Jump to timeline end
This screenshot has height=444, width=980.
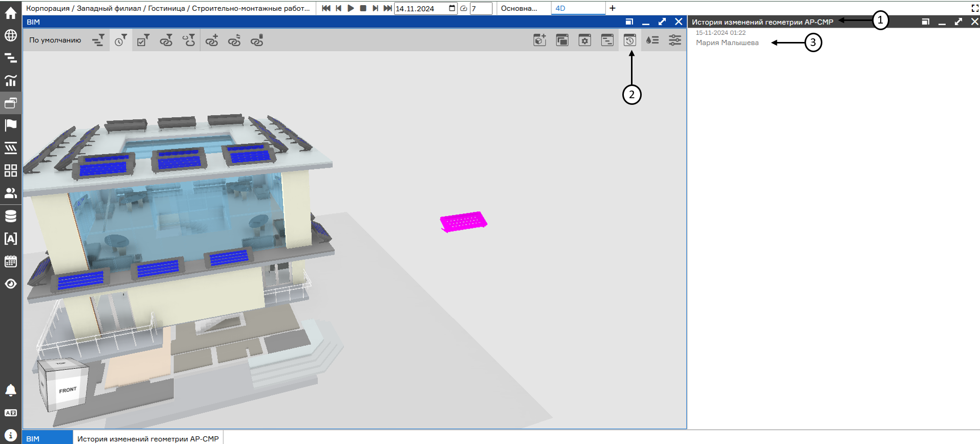click(x=387, y=8)
